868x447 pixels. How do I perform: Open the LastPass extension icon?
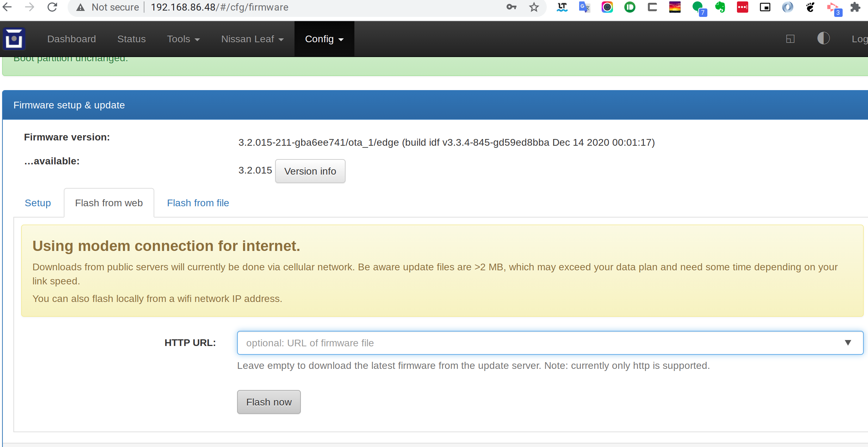coord(742,7)
